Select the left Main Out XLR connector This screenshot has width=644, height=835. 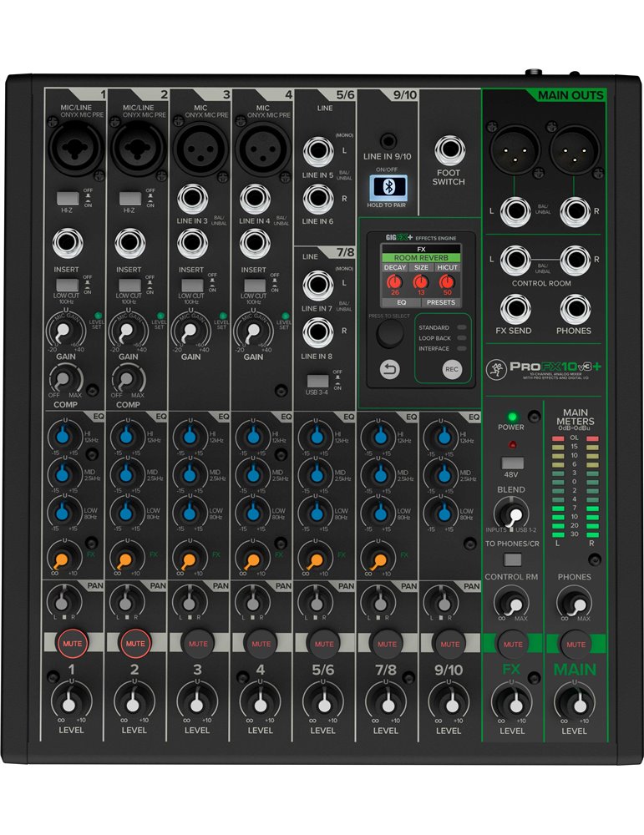514,148
